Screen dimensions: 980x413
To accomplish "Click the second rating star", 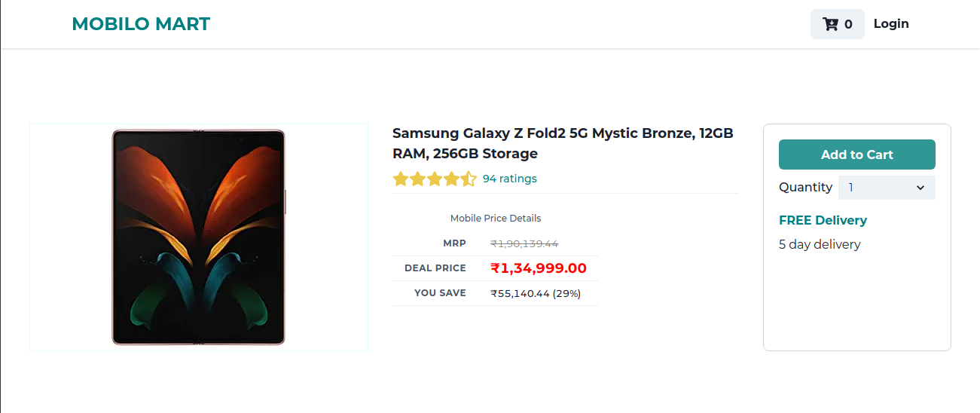I will tap(417, 179).
